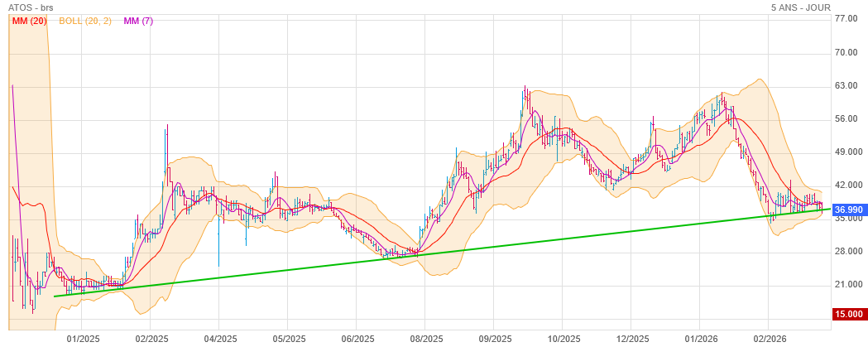Image resolution: width=868 pixels, height=347 pixels.
Task: Select the 04/2025 date axis label
Action: pos(219,338)
